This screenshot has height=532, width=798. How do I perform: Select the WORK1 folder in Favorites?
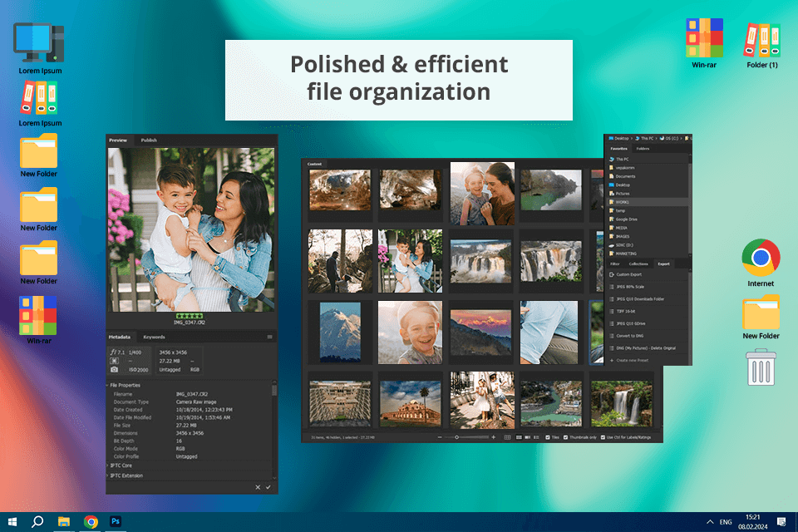(623, 202)
